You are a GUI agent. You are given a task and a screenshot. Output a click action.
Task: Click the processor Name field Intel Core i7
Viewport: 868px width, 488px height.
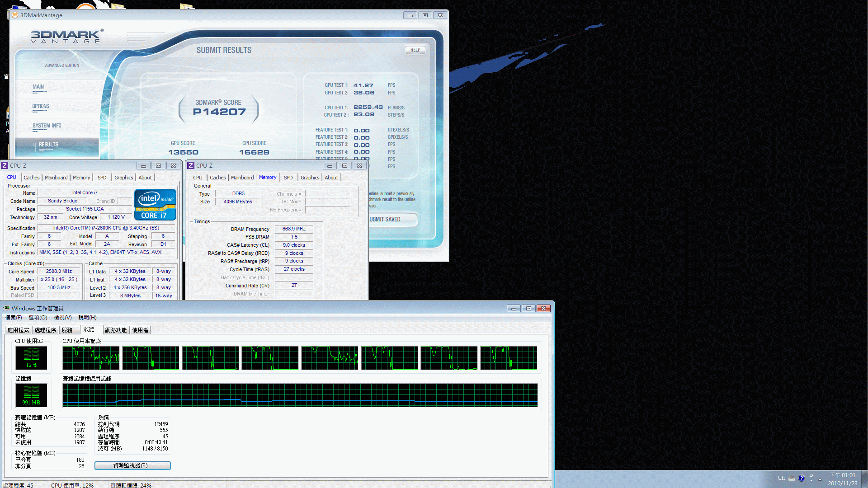[85, 193]
